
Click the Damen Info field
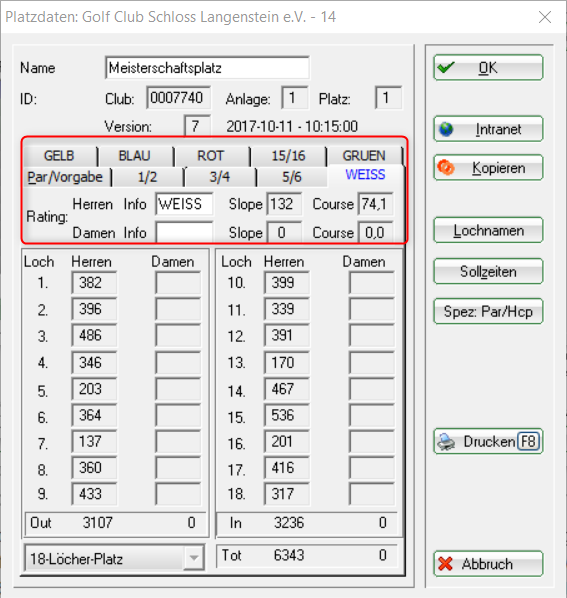tap(184, 232)
